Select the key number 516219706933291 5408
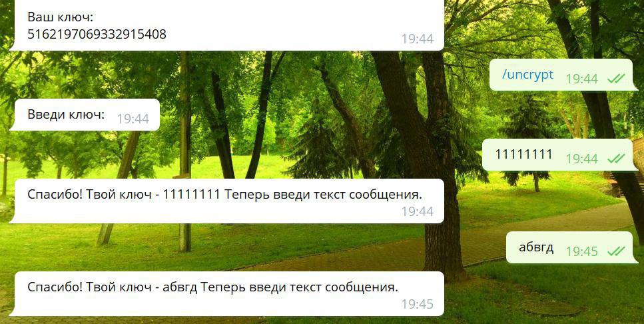644x324 pixels. 97,34
